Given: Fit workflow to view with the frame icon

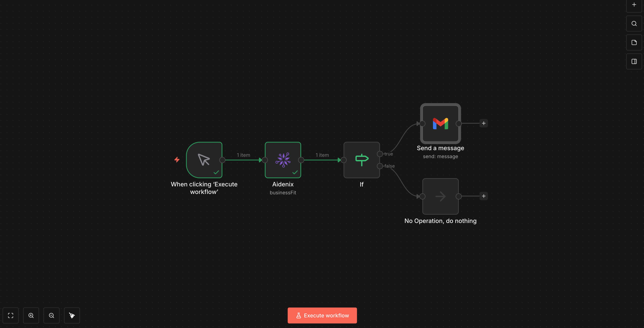Looking at the screenshot, I should pyautogui.click(x=10, y=315).
